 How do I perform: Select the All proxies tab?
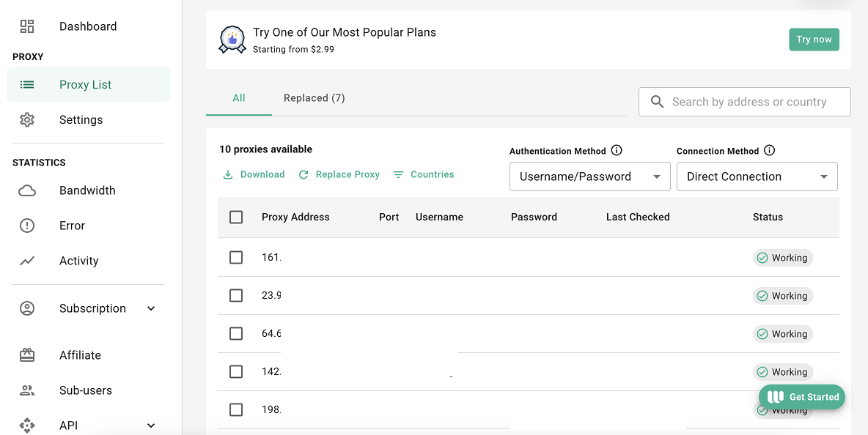tap(239, 98)
